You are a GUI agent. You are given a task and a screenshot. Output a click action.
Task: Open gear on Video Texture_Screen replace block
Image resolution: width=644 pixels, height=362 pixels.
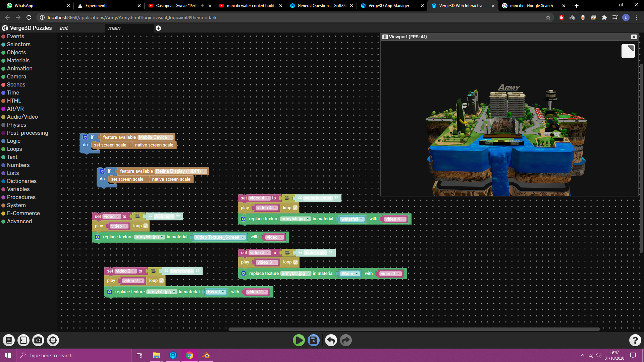pos(97,237)
